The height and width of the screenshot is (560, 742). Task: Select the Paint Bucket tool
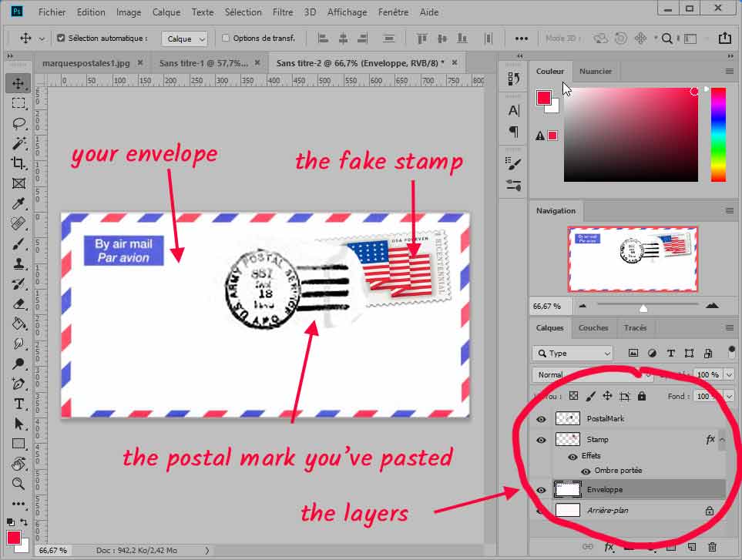tap(18, 324)
